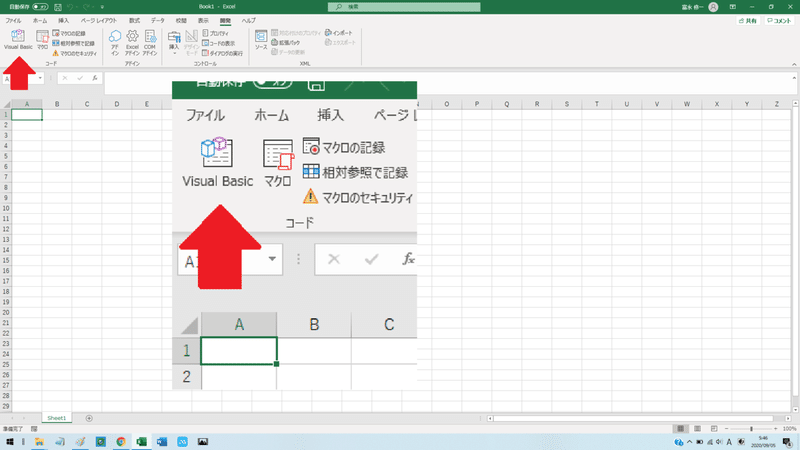
Task: Open the Add-ins (アドイン) button
Action: [x=115, y=43]
